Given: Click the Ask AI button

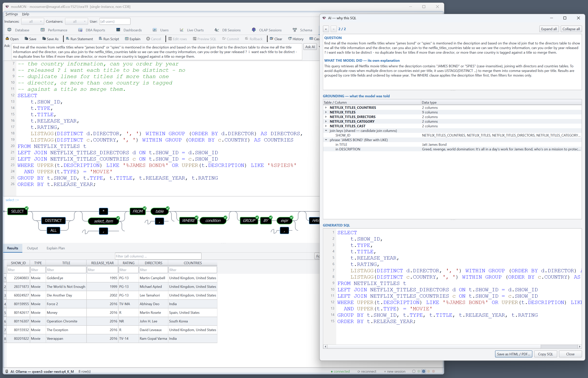Looking at the screenshot, I should pyautogui.click(x=310, y=47).
